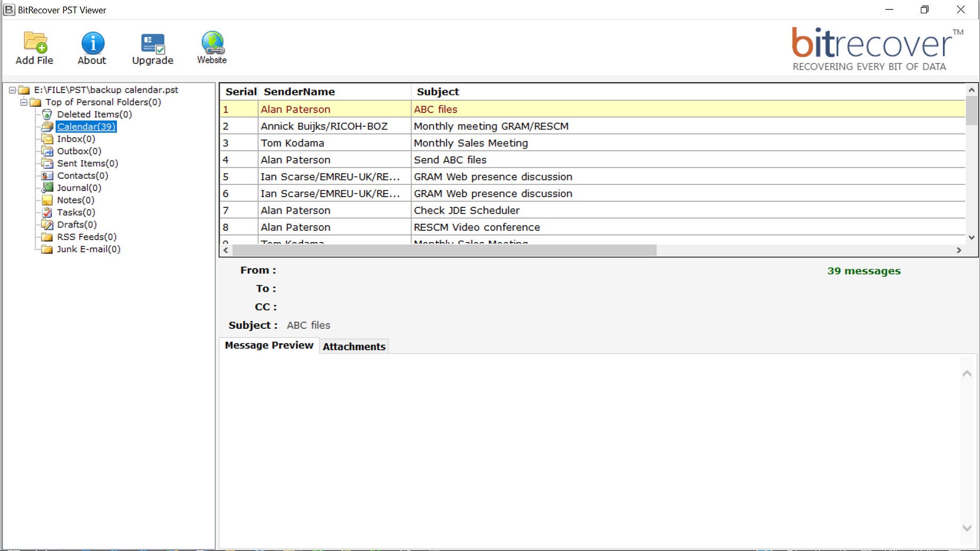Screen dimensions: 980x551
Task: Click left arrow of horizontal scrollbar
Action: tap(226, 250)
